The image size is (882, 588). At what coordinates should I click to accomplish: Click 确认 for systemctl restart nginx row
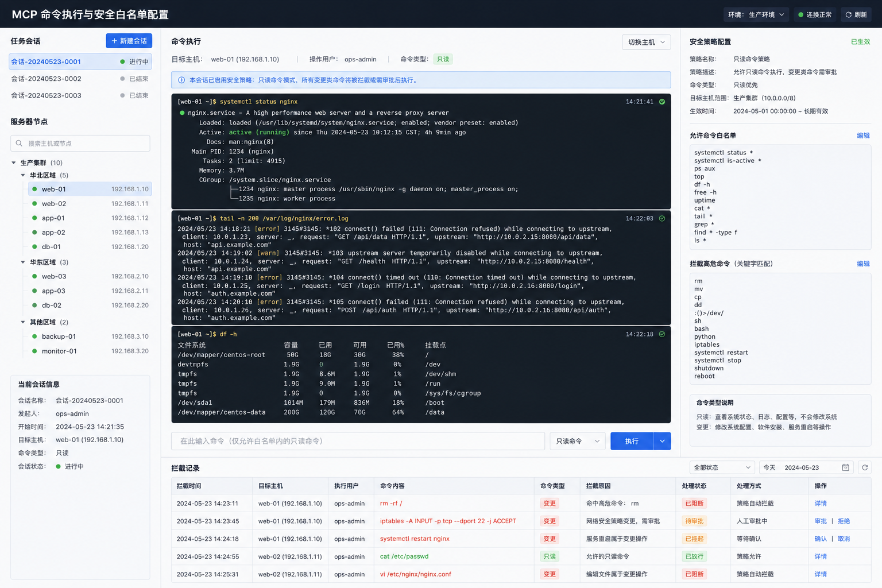coord(821,539)
